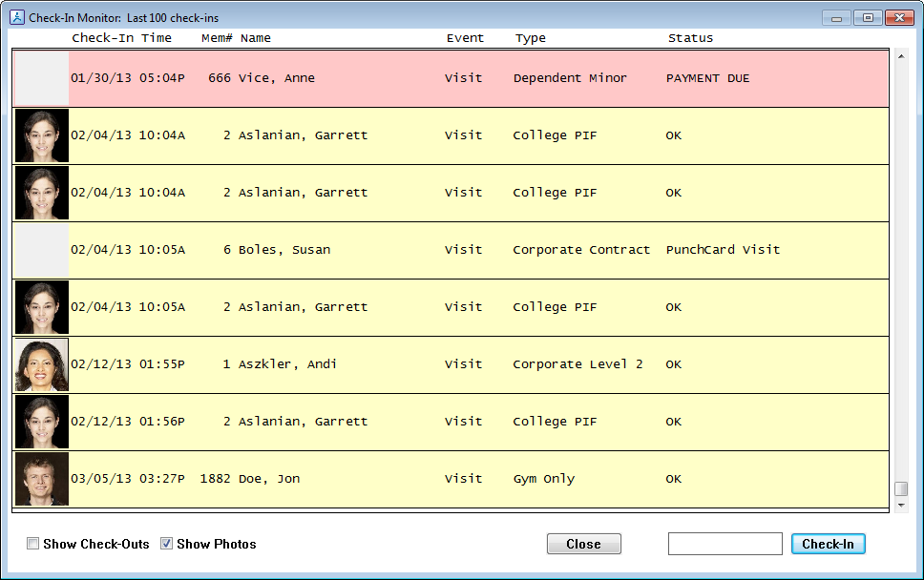Click the member number input field
Screen dimensions: 924x580
coord(724,544)
